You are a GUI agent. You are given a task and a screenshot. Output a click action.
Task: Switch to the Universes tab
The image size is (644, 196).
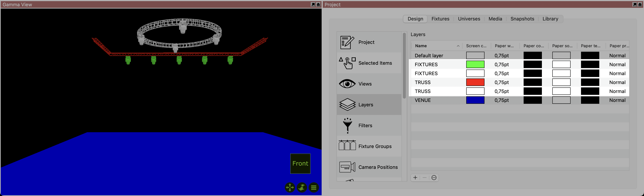coord(469,19)
